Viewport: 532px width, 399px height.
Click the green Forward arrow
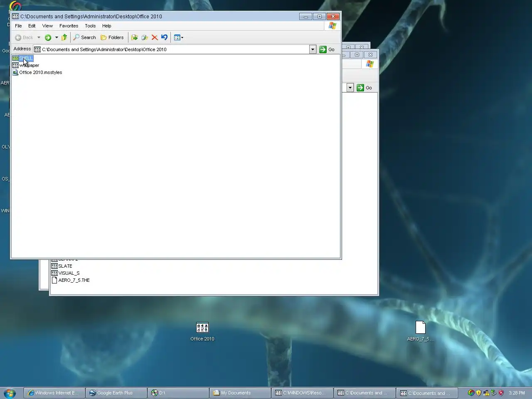pos(48,37)
